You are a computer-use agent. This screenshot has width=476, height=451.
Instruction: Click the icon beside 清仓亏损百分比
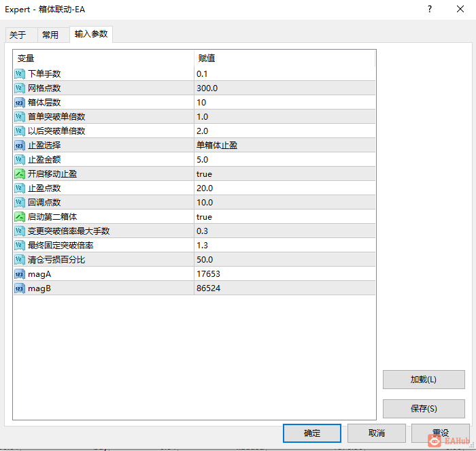[20, 259]
